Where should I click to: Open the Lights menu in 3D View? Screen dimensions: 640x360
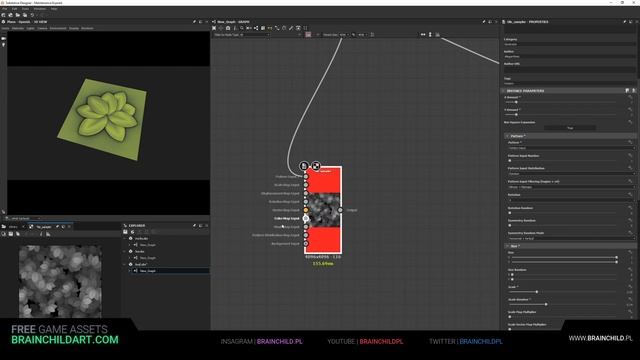(x=31, y=29)
